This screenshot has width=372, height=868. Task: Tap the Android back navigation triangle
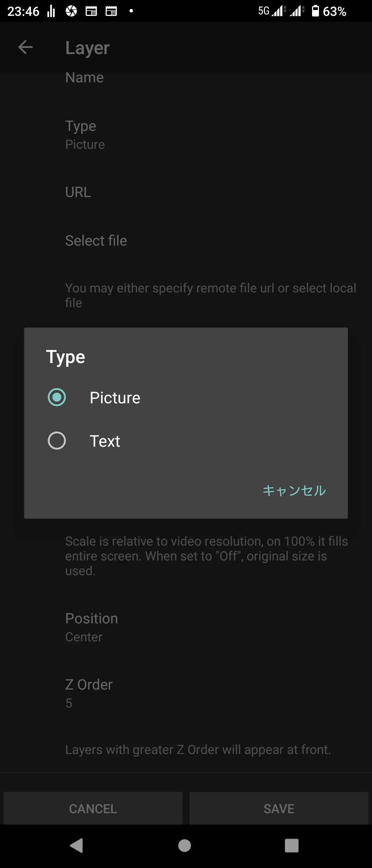point(76,845)
